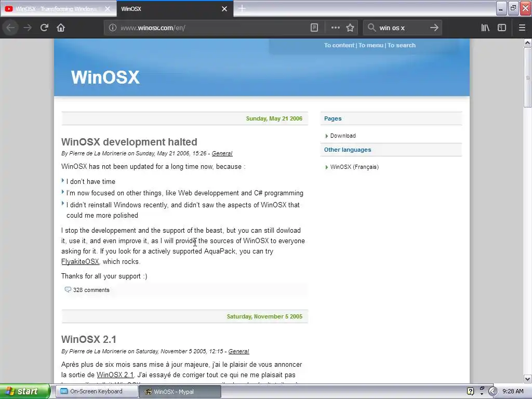Open the General category link of first post
The image size is (532, 399).
tap(222, 153)
